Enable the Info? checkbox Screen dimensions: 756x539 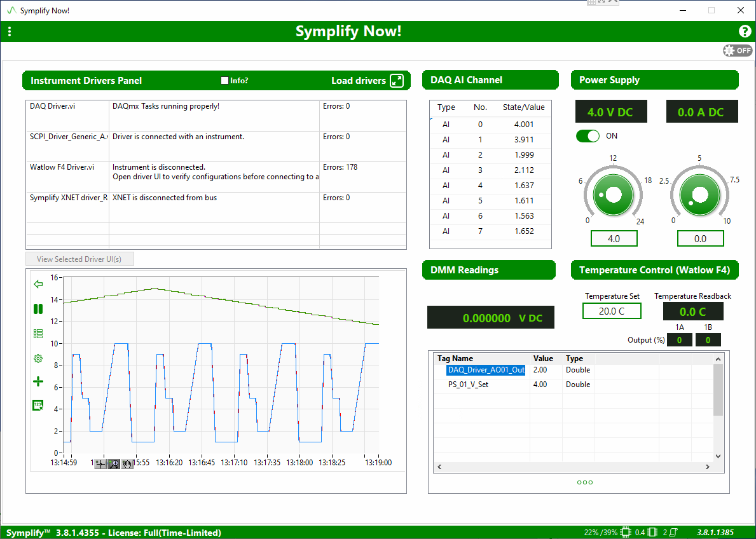(224, 80)
